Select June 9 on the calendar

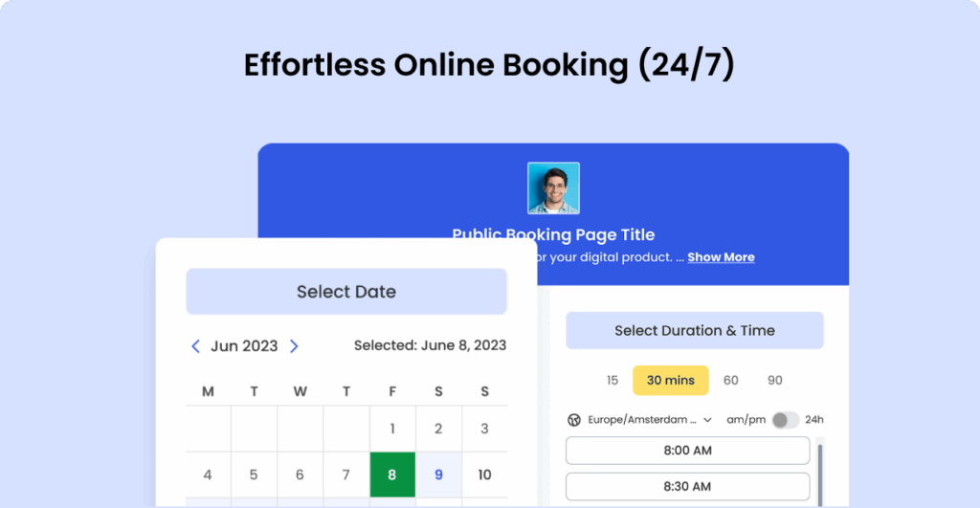(x=438, y=475)
